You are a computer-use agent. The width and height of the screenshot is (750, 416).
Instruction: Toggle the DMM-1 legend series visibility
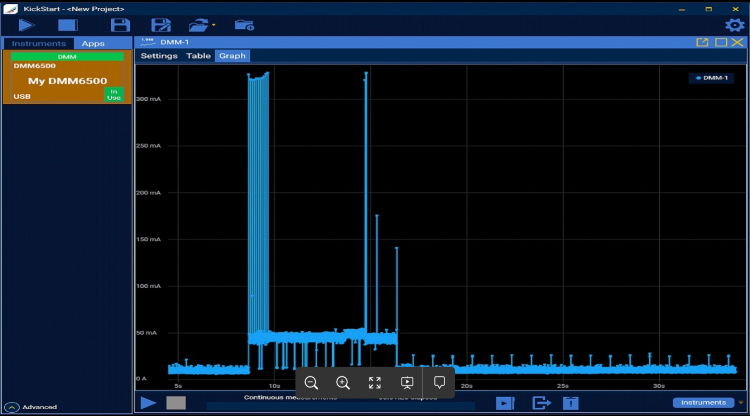(x=711, y=78)
